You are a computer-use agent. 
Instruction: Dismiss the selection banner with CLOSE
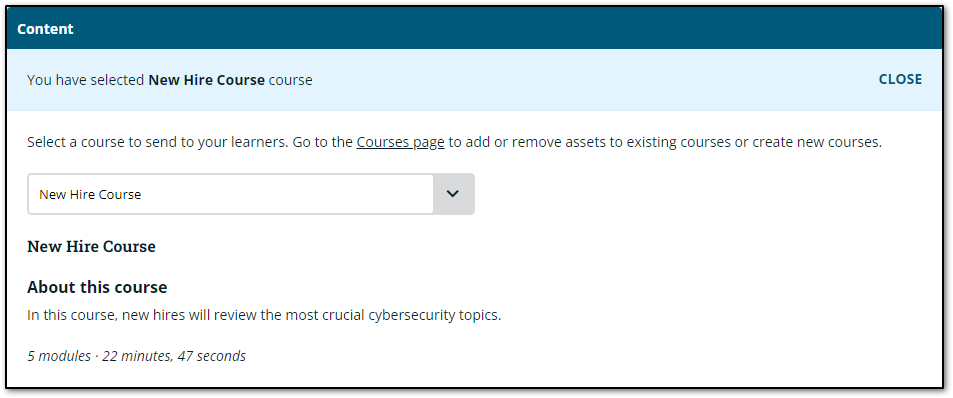(900, 80)
